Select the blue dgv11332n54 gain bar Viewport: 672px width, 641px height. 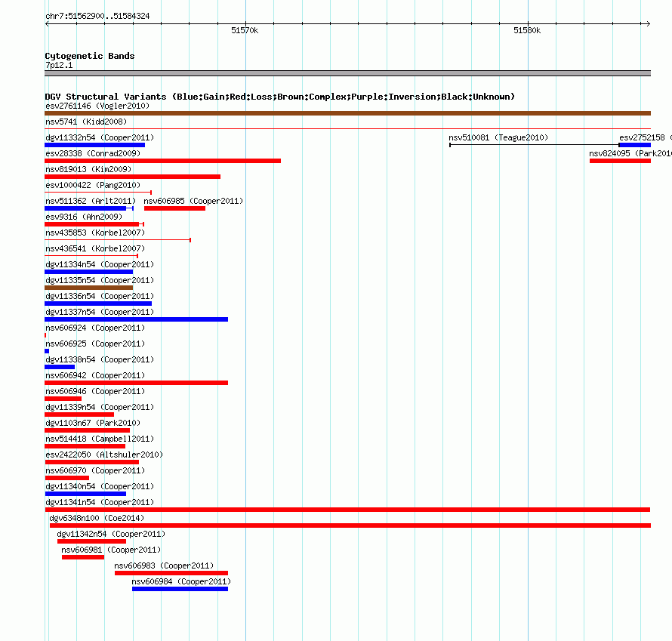tap(94, 145)
